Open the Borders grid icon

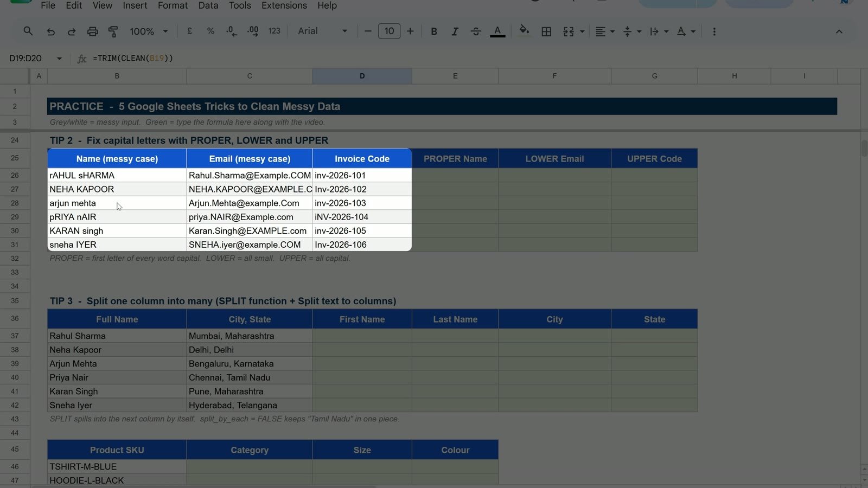coord(546,31)
